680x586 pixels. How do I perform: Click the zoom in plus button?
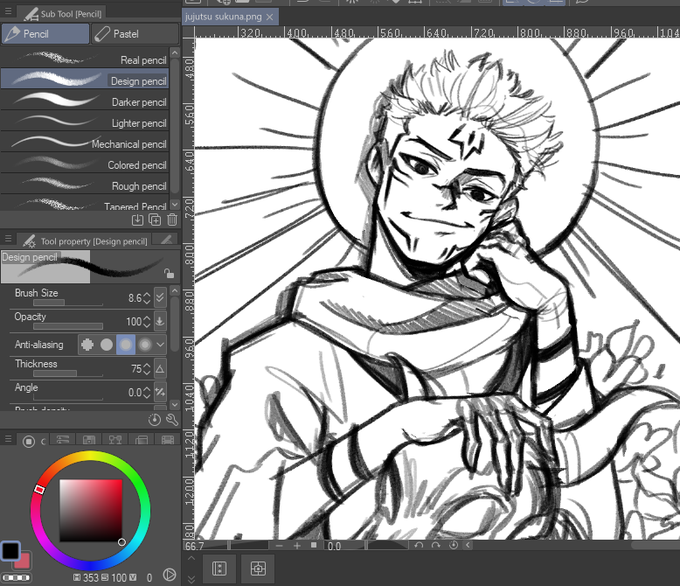297,545
